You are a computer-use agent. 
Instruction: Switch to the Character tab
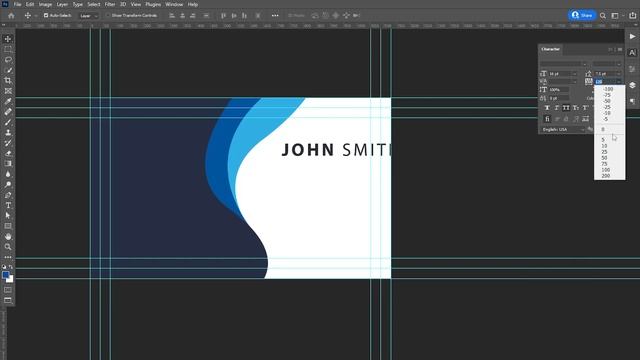pos(550,49)
